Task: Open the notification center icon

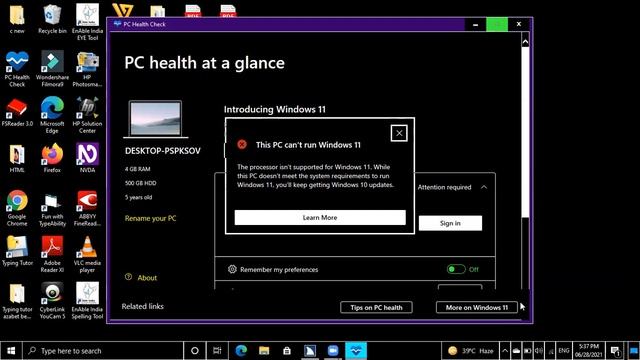Action: click(x=616, y=351)
